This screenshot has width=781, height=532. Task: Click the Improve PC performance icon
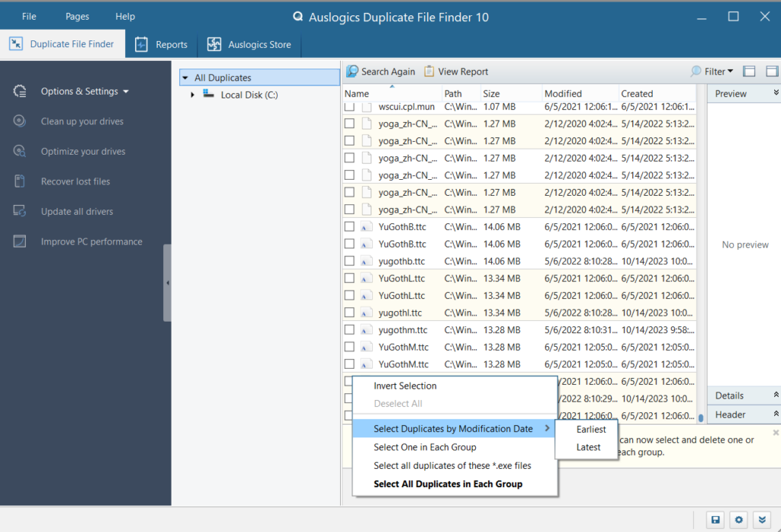(20, 242)
